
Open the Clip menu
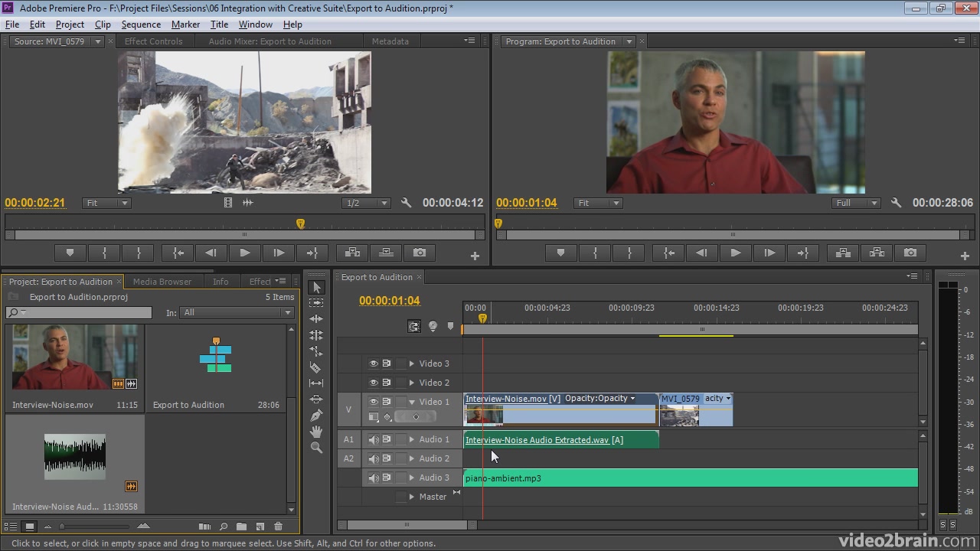pos(103,24)
